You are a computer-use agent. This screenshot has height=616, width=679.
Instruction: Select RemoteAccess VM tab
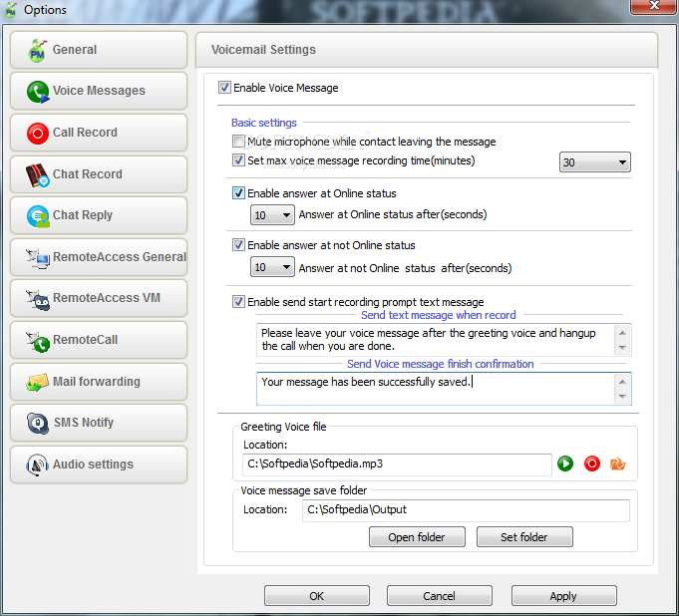point(99,299)
